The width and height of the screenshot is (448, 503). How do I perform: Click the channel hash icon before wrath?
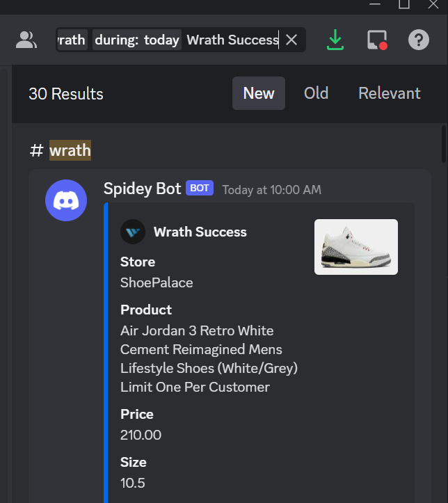pyautogui.click(x=37, y=150)
